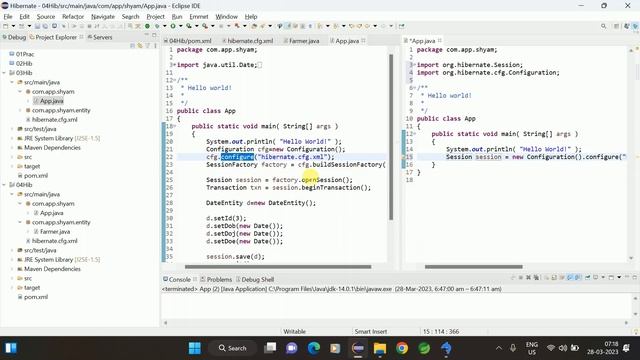Open the Navigate menu
This screenshot has height=360, width=640.
(103, 16)
